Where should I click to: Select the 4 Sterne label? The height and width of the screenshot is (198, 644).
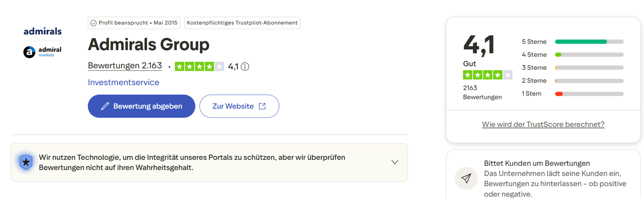click(x=534, y=55)
